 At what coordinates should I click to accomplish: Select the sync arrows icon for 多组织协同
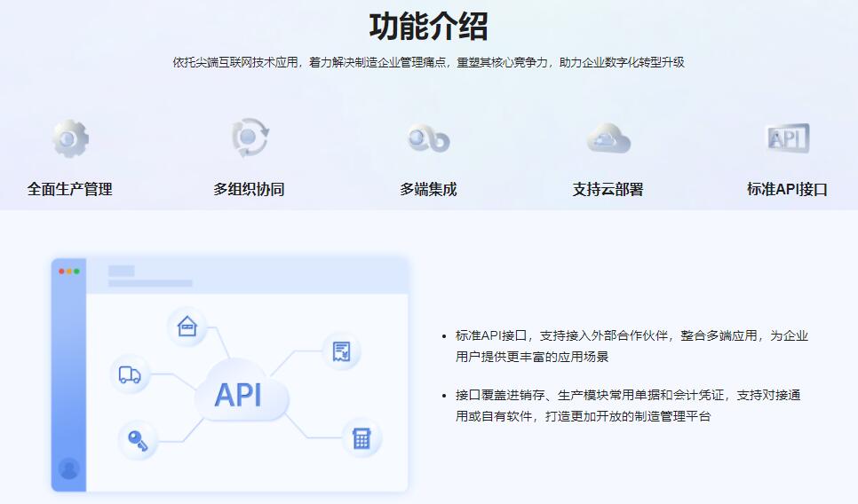pyautogui.click(x=249, y=138)
